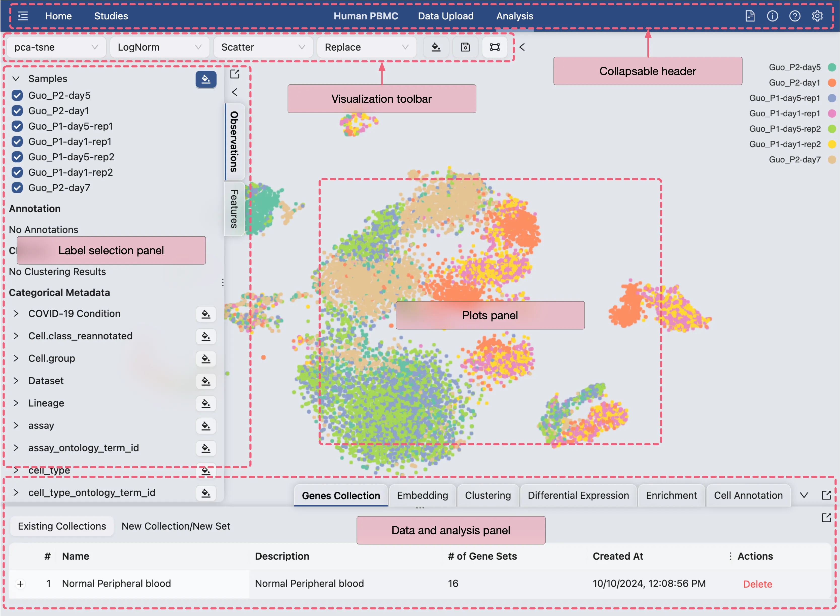Expand the Lineage metadata category
Image resolution: width=840 pixels, height=616 pixels.
[16, 403]
